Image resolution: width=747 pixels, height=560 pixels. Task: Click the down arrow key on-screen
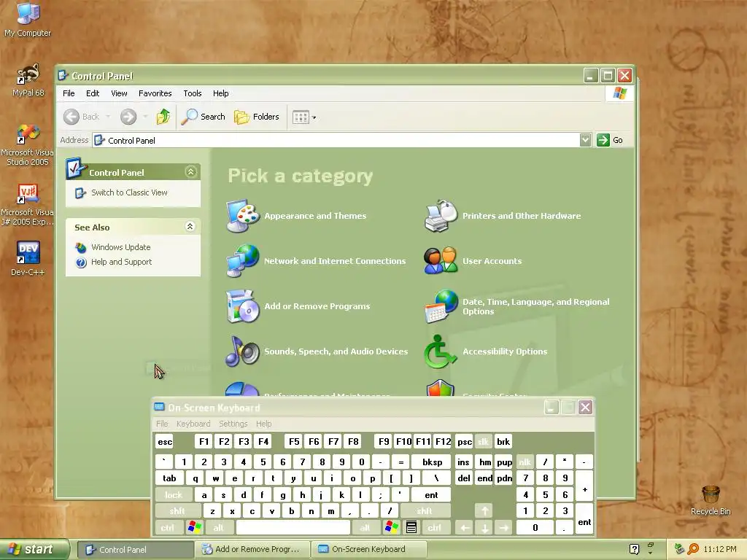tap(484, 528)
